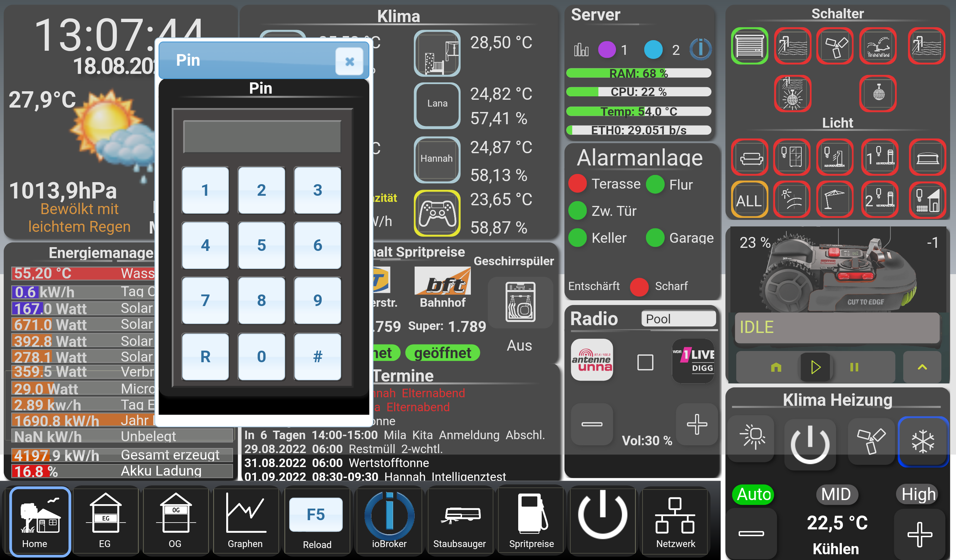Set climate fan mode to High

pos(918,494)
